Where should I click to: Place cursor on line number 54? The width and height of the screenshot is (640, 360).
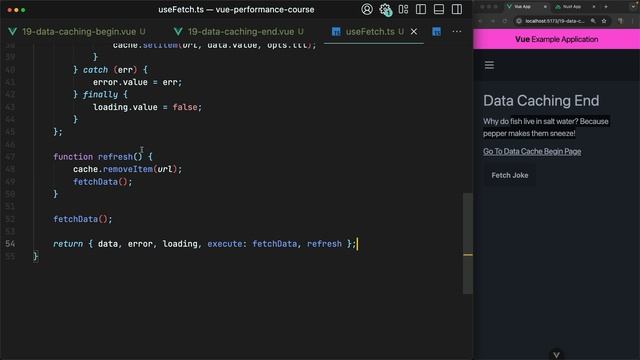point(10,244)
